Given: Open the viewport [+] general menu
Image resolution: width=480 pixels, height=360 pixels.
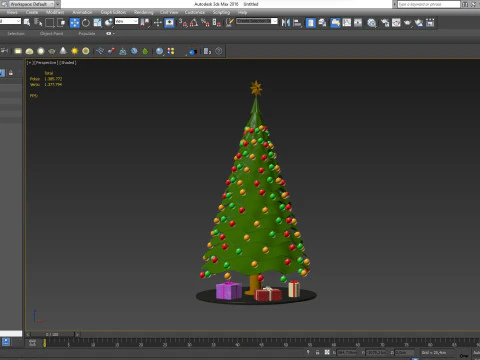Looking at the screenshot, I should (x=30, y=62).
